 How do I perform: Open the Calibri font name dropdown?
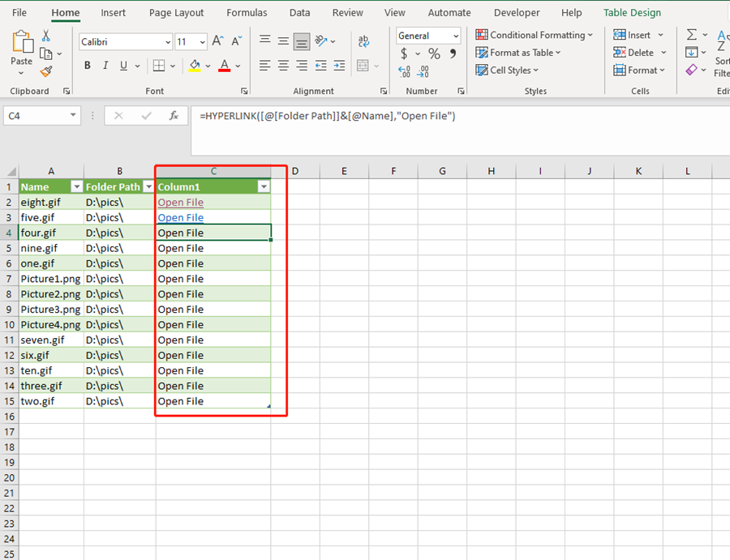(168, 42)
